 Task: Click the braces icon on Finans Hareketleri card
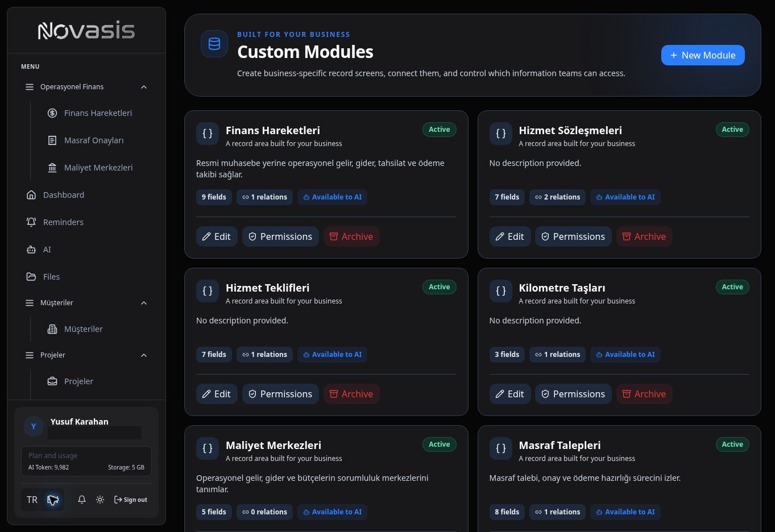coord(208,134)
